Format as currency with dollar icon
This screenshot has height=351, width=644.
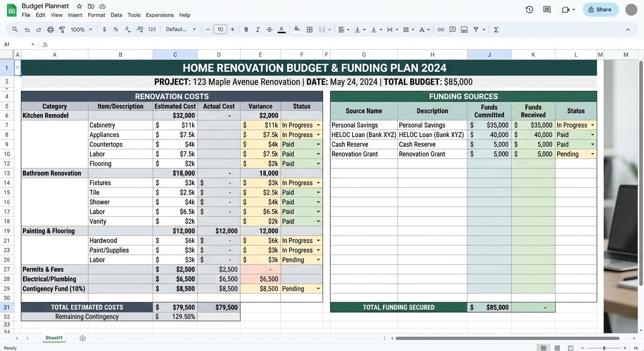click(x=104, y=29)
